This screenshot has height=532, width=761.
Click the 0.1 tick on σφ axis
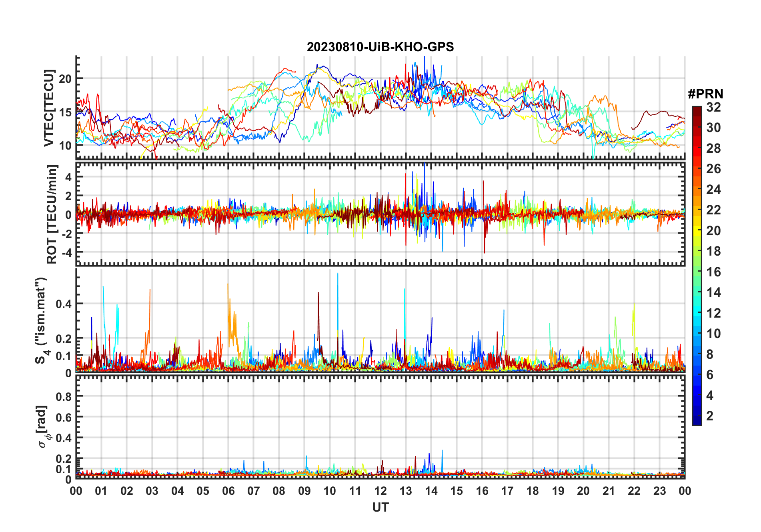click(64, 469)
